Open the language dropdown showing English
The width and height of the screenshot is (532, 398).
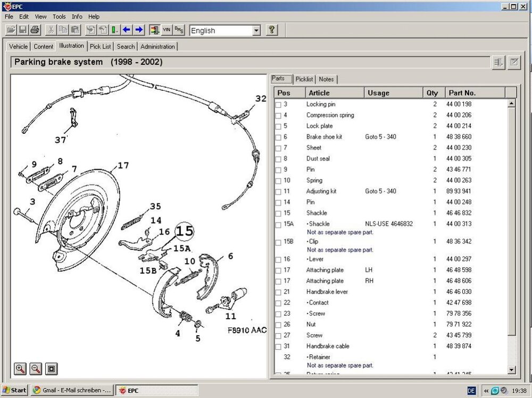[256, 30]
